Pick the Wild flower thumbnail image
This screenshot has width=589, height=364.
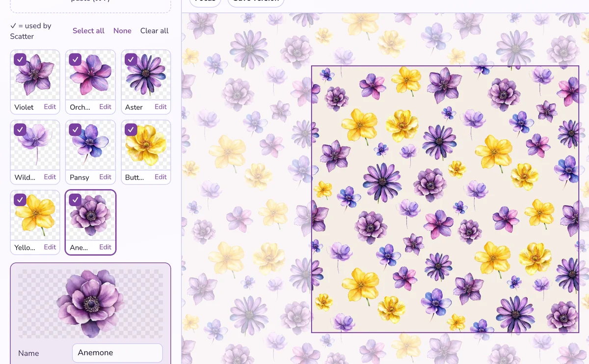tap(35, 145)
